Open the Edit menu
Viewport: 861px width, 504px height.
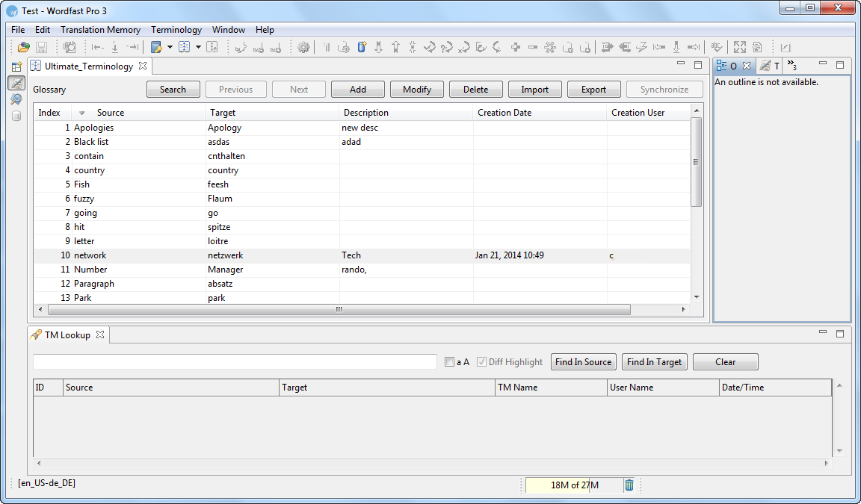point(43,30)
